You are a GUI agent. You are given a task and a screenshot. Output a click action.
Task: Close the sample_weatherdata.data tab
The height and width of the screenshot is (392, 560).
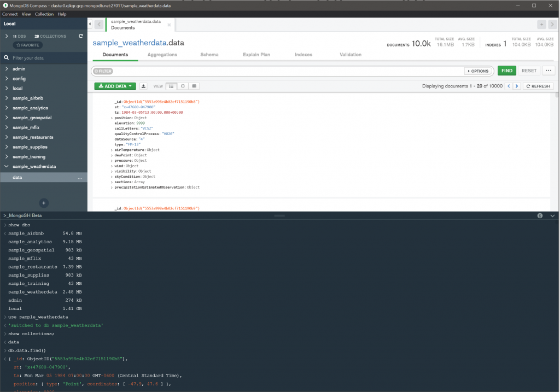click(169, 25)
